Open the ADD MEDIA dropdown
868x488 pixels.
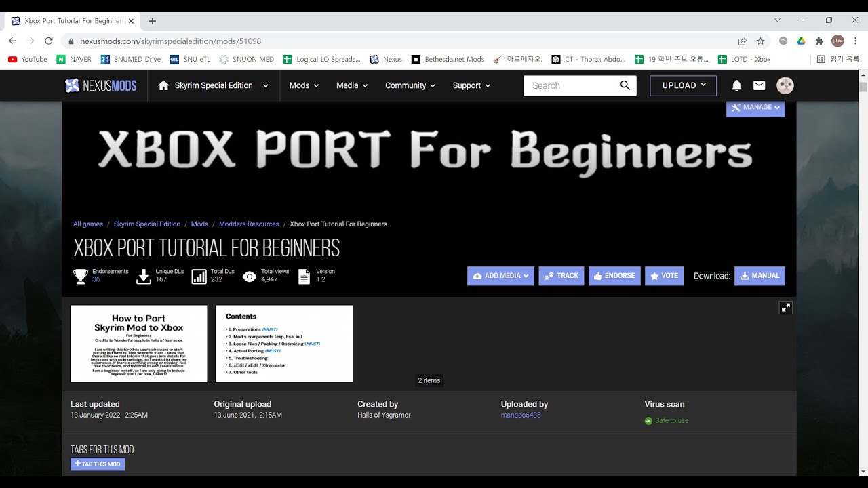click(500, 276)
